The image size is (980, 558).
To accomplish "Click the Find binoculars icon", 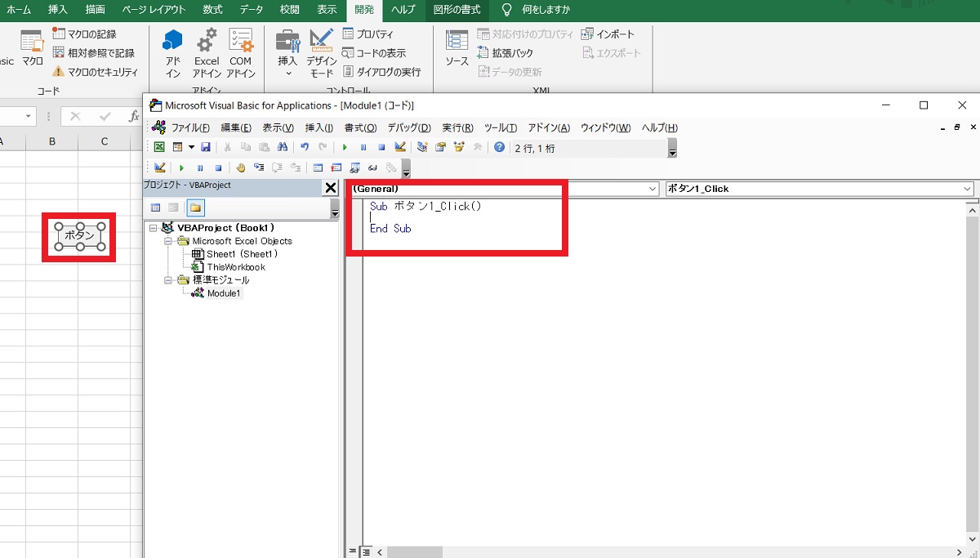I will tap(282, 147).
